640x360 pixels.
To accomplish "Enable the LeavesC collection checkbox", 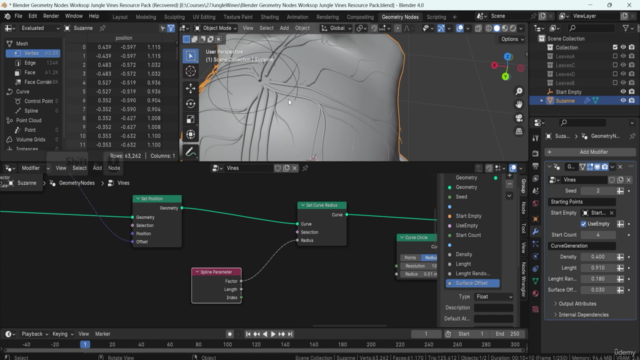I will [615, 65].
